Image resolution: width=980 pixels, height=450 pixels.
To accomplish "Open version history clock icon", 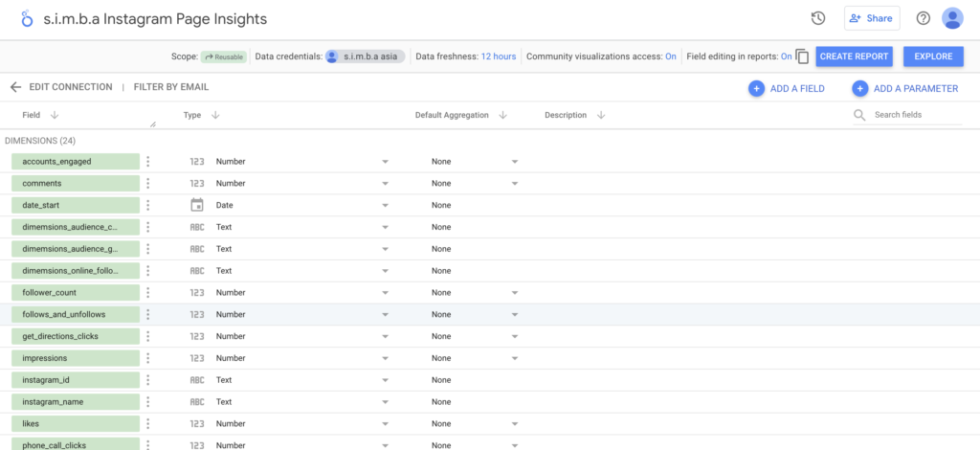I will pyautogui.click(x=818, y=18).
